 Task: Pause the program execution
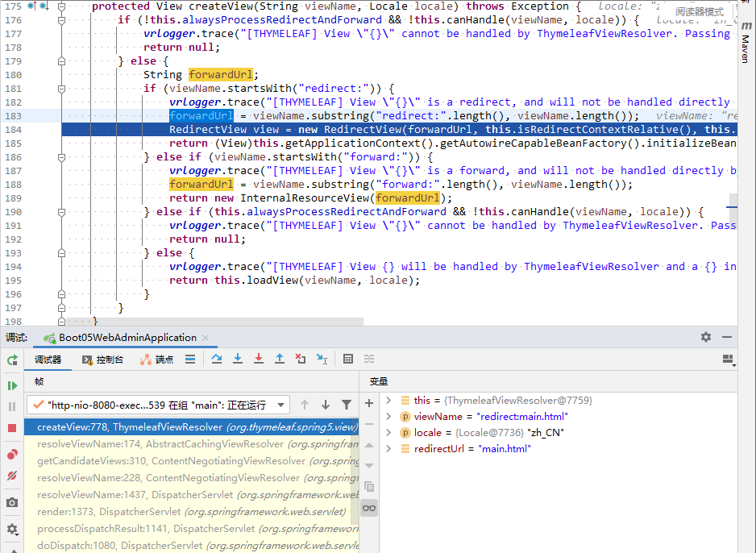(13, 406)
